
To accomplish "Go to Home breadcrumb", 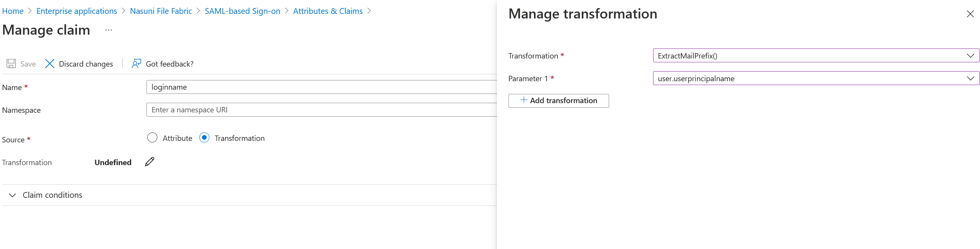I will (13, 11).
